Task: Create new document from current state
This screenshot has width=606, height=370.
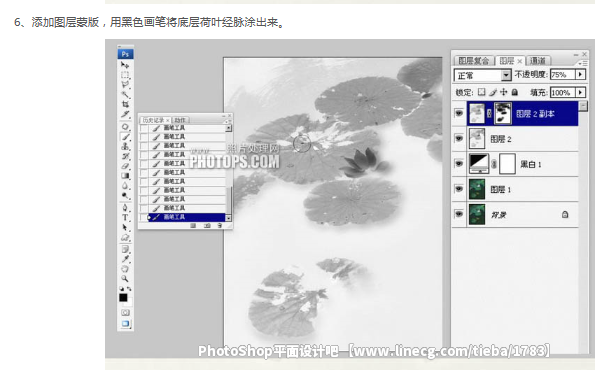Action: 193,225
